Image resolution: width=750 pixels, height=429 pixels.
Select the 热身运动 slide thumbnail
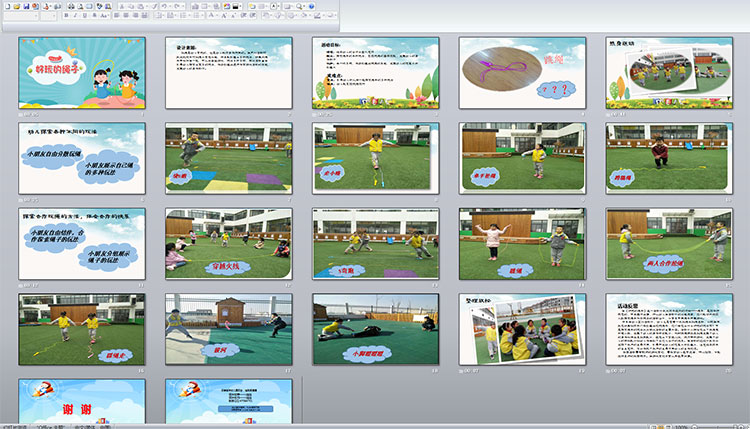click(x=669, y=73)
